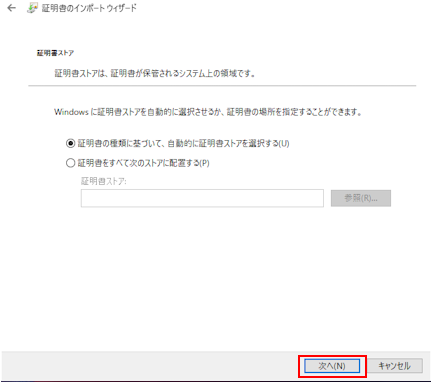Click the 証明書ストア heading
This screenshot has height=382, width=431.
coord(55,53)
